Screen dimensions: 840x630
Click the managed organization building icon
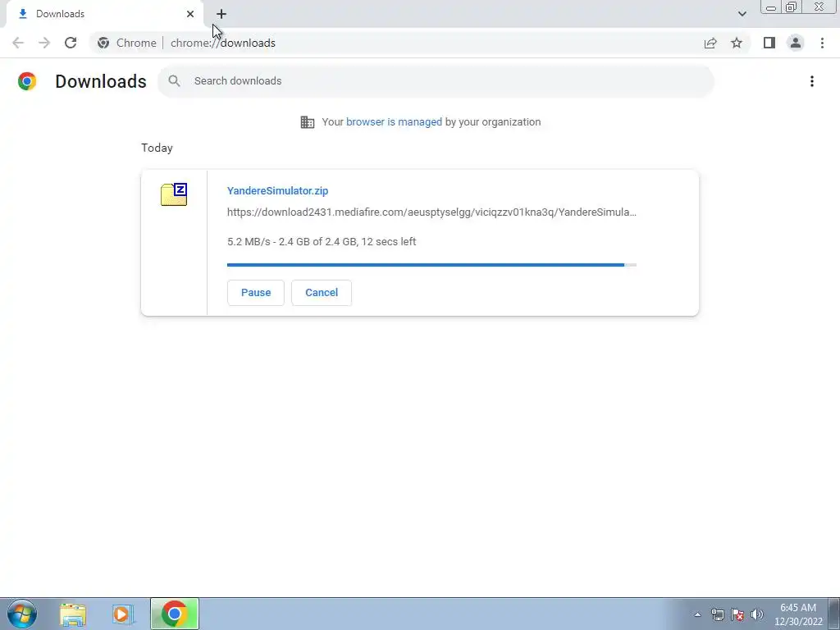(308, 122)
